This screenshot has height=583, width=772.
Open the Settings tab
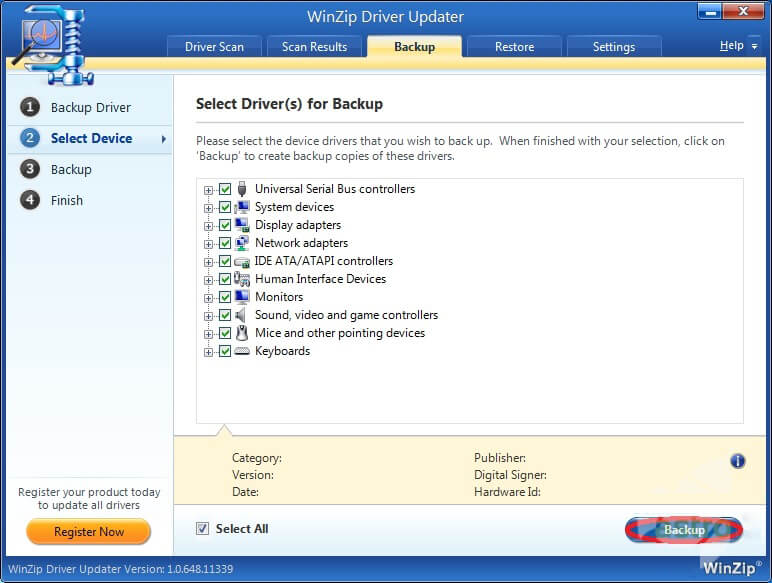[x=614, y=47]
